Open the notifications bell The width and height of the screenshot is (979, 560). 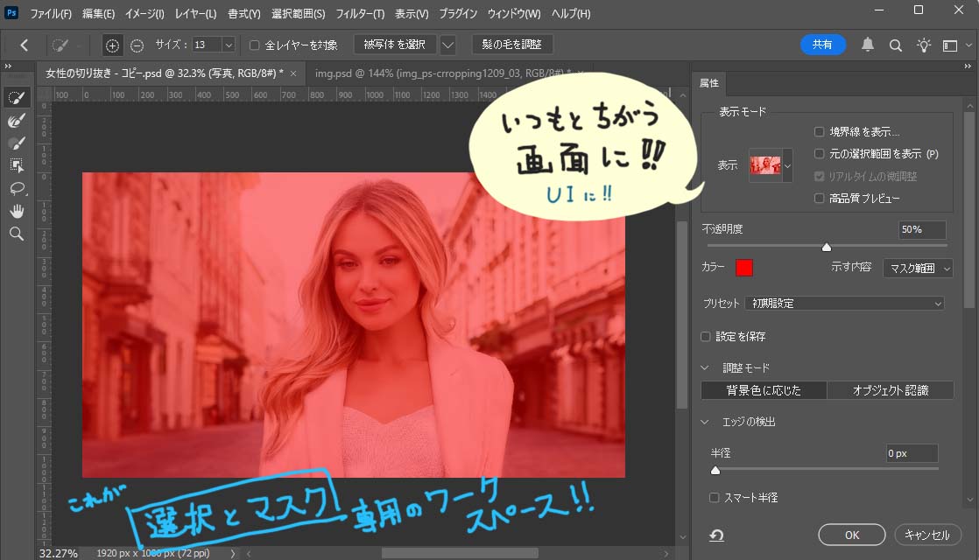[x=868, y=45]
